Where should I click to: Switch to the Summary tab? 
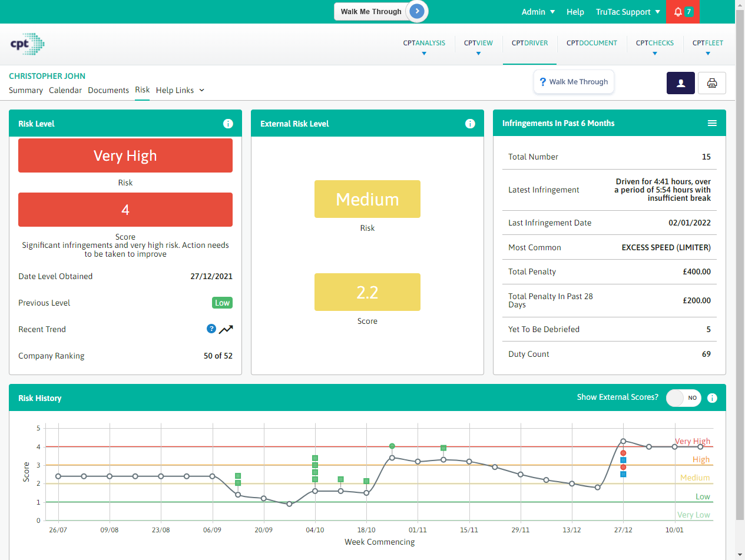coord(25,90)
